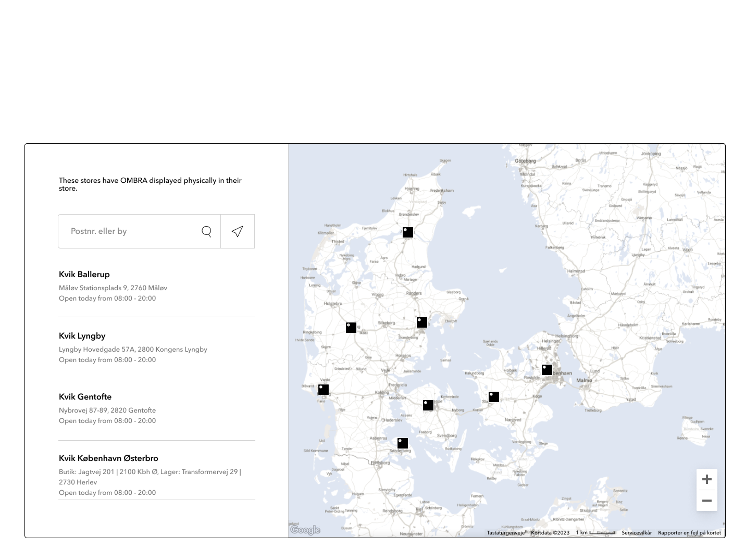Open Kvik København Østerbro store entry
The image size is (750, 560).
(x=108, y=458)
